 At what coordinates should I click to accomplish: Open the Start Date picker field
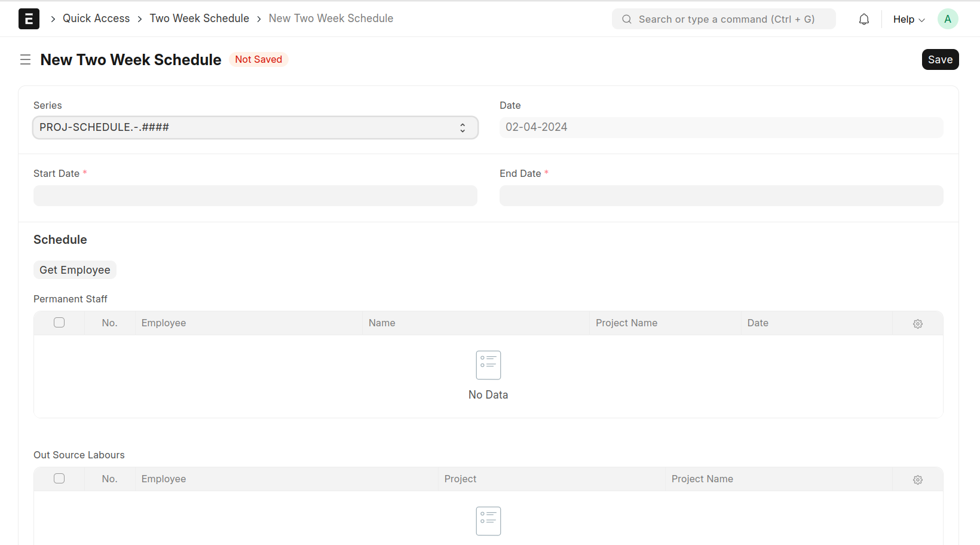pos(255,195)
